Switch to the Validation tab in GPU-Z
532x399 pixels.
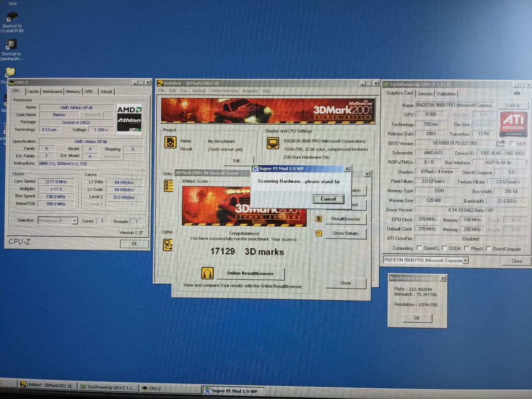pyautogui.click(x=446, y=94)
